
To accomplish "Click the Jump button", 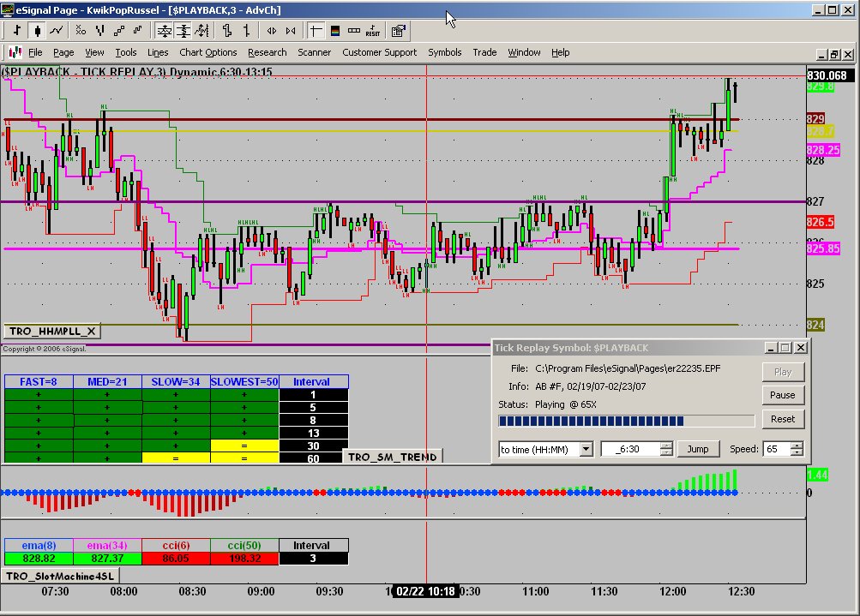I will [698, 450].
